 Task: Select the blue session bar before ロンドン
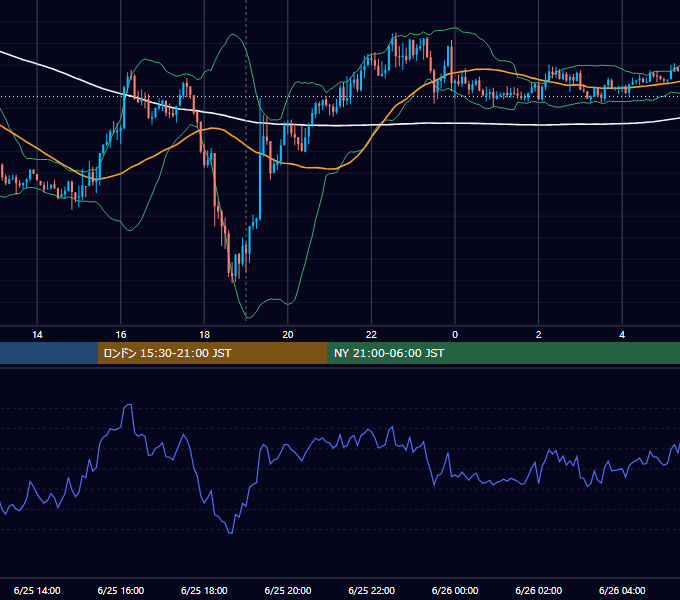pos(49,353)
